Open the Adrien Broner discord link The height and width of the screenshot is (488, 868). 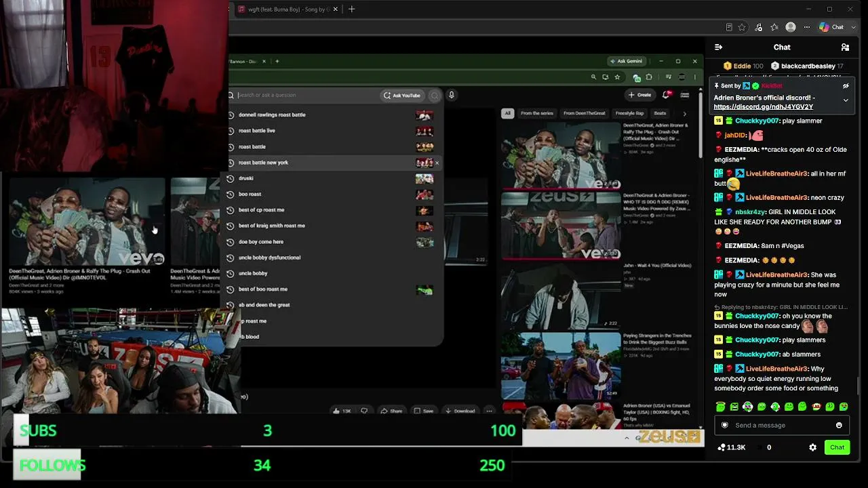coord(764,107)
